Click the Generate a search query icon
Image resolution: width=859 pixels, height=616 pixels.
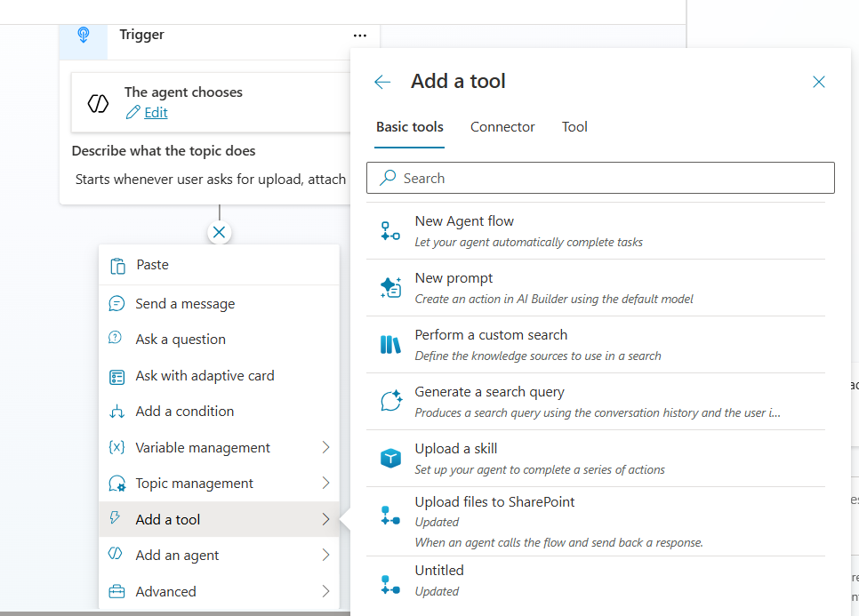pos(389,399)
